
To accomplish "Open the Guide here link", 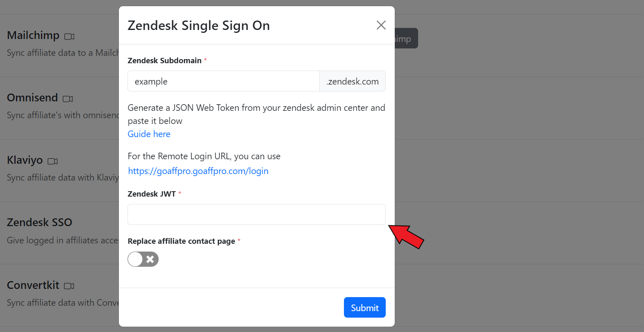I will (x=149, y=134).
